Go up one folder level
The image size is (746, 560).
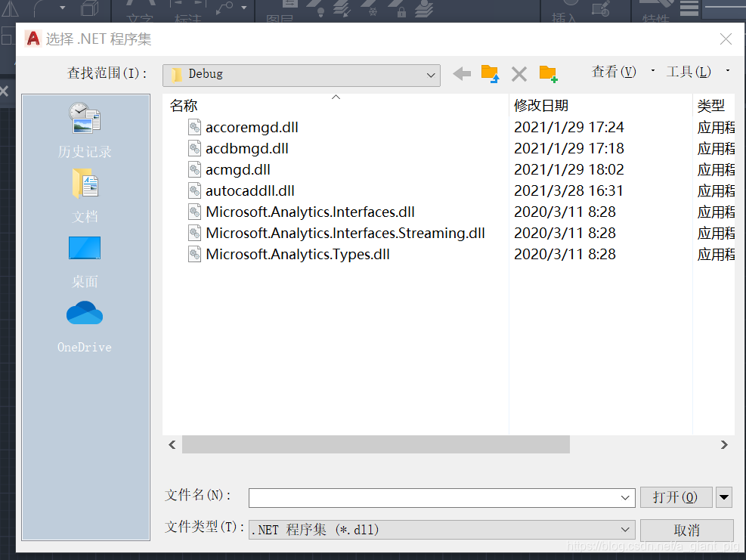click(x=490, y=74)
